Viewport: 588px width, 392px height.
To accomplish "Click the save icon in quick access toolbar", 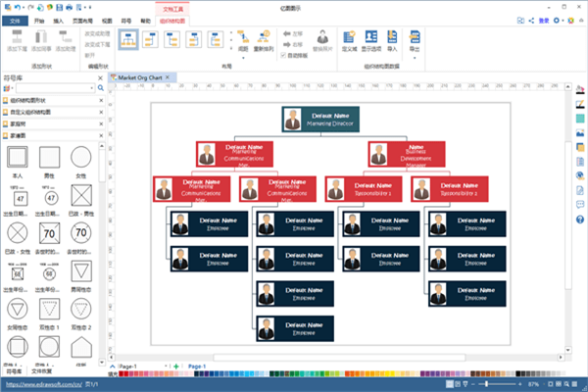I will [59, 7].
